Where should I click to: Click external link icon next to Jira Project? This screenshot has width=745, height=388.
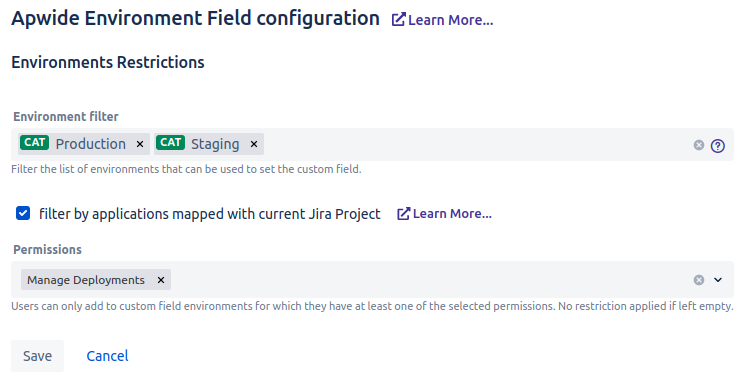(x=403, y=214)
